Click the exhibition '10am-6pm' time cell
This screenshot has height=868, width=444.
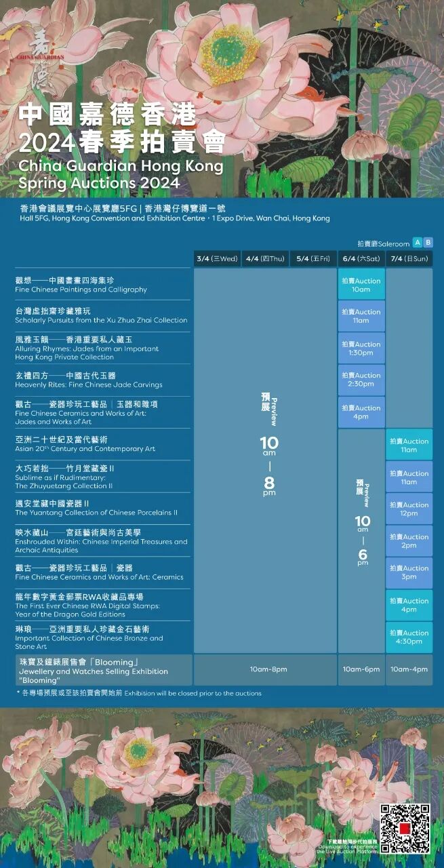(x=361, y=669)
